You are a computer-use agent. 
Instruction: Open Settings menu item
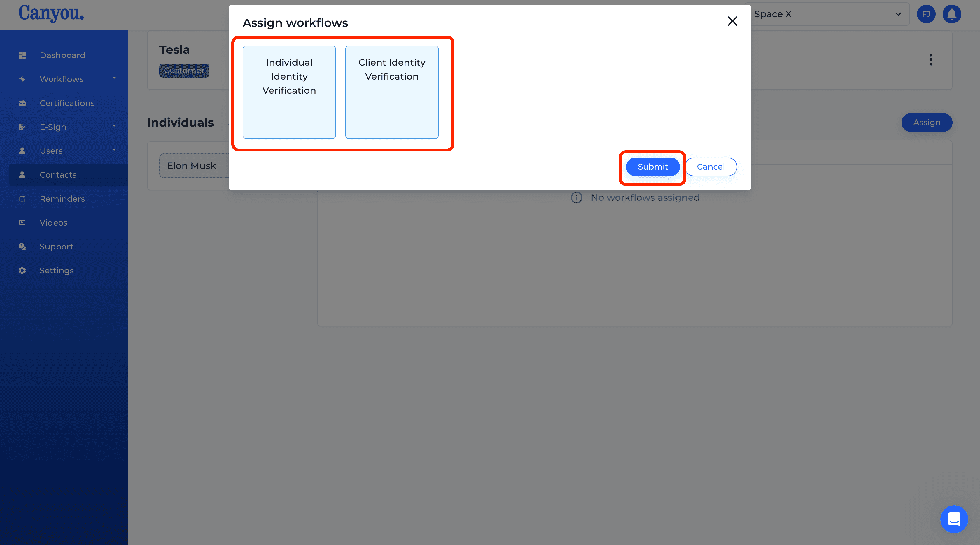[57, 270]
